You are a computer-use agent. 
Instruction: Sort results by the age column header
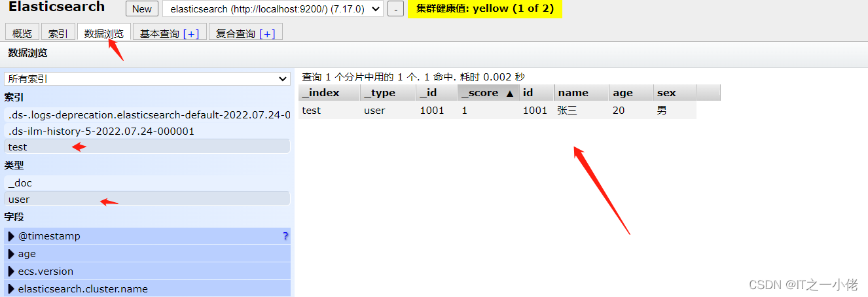pyautogui.click(x=631, y=93)
